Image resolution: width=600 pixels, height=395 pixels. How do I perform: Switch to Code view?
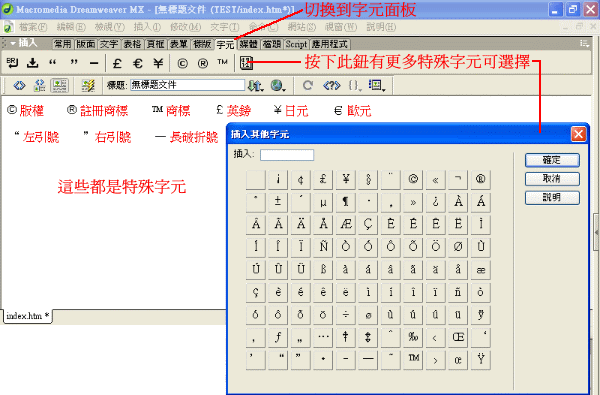tap(19, 85)
